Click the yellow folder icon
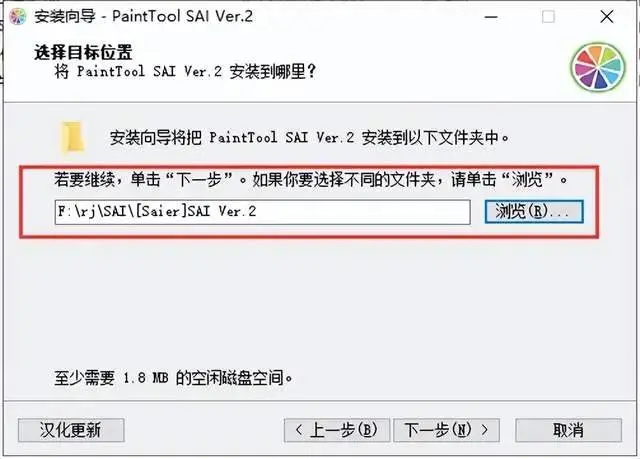Viewport: 640px width, 459px height. pos(73,138)
